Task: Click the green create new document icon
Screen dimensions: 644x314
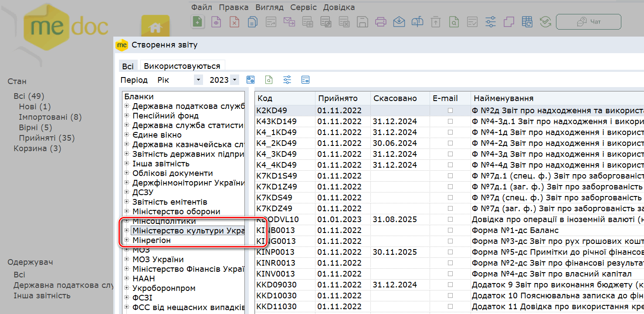Action: tap(198, 21)
